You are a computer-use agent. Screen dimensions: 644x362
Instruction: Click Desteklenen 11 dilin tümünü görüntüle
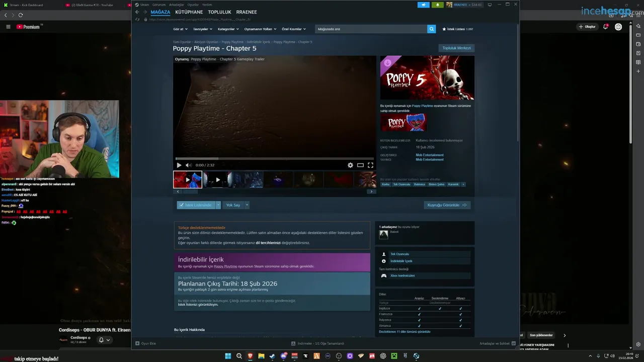pos(405,332)
